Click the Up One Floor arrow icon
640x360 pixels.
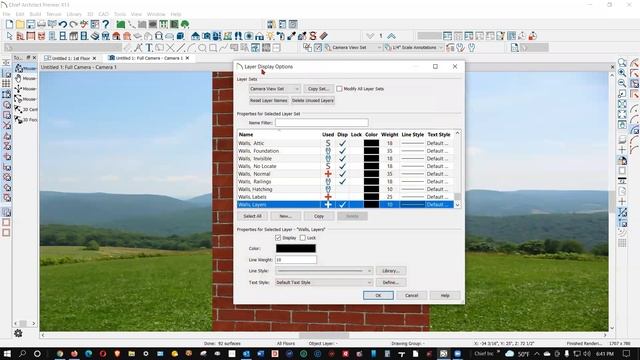391,36
